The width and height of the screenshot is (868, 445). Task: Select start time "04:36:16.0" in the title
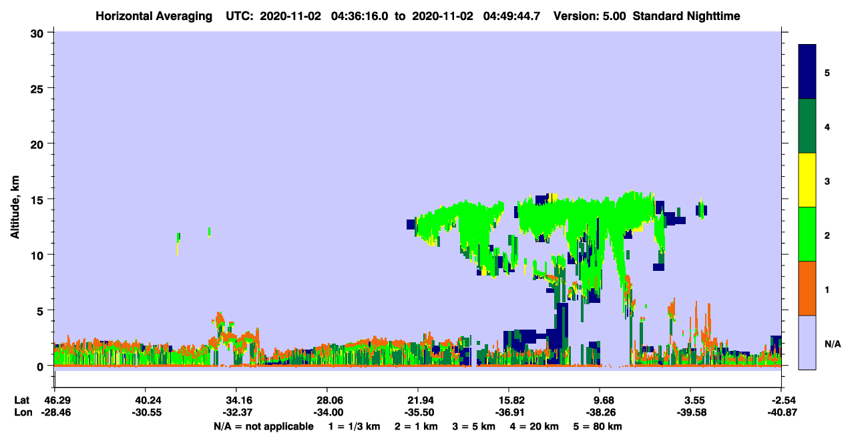point(361,16)
